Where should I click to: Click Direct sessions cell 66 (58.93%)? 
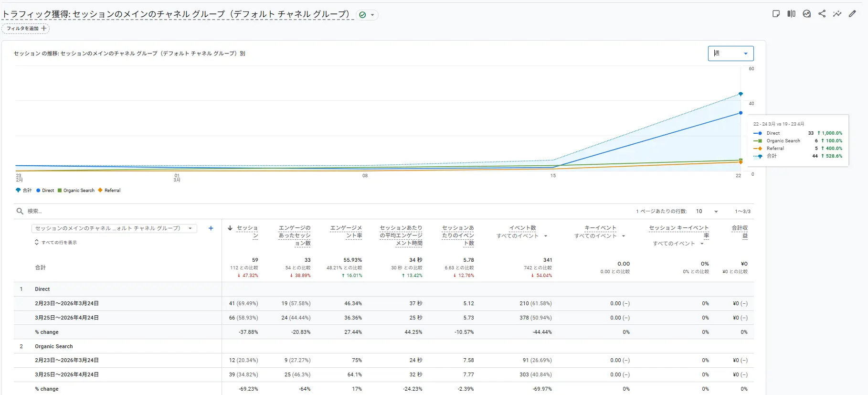(243, 318)
